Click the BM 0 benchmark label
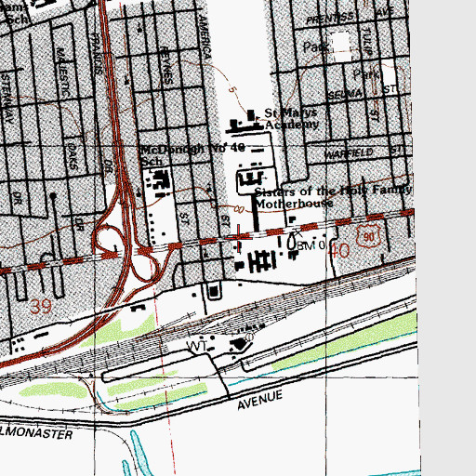The image size is (476, 476). pos(311,245)
